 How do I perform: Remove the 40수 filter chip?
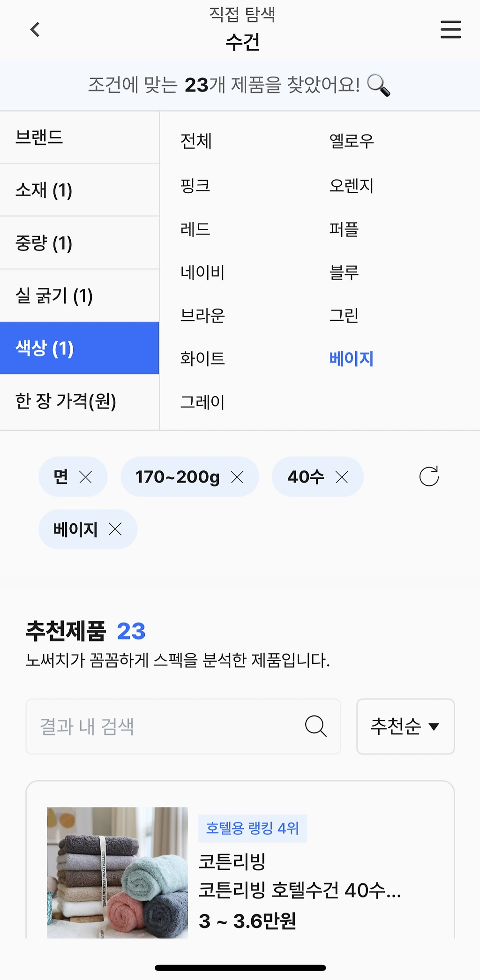342,477
